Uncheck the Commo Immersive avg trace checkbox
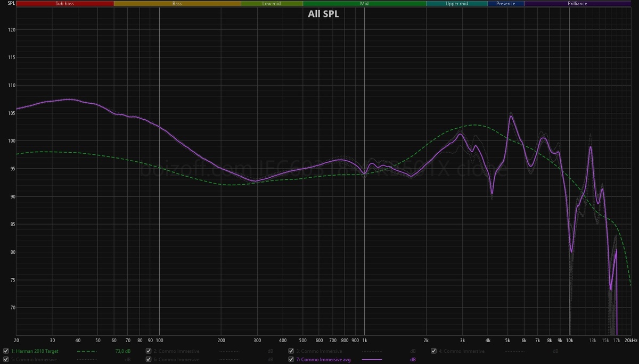This screenshot has width=639, height=364. (x=291, y=360)
